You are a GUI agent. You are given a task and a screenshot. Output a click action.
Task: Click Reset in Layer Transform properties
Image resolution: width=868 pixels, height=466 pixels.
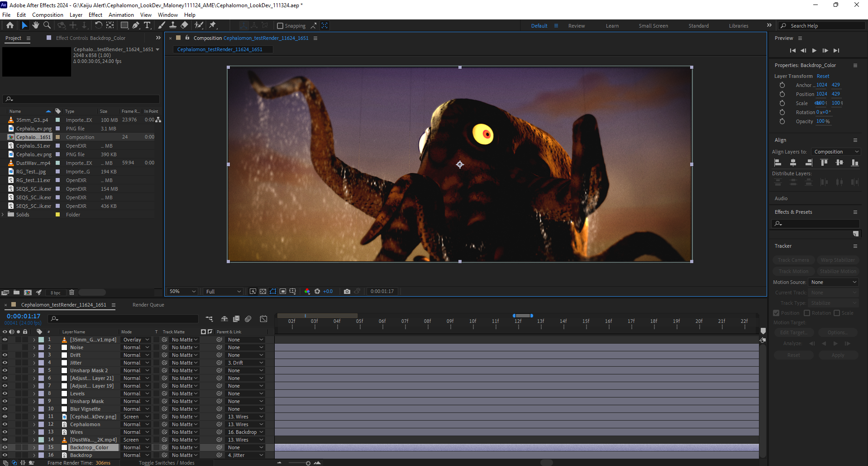[823, 76]
